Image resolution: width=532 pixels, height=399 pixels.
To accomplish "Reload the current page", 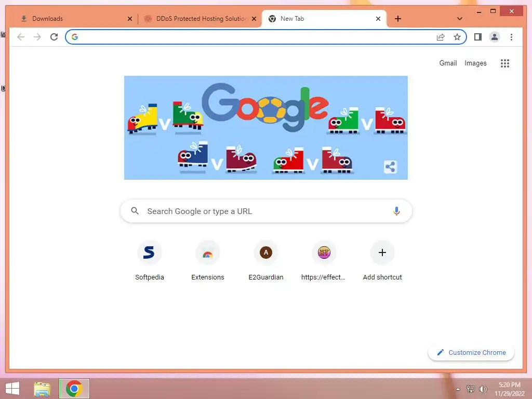I will (54, 37).
